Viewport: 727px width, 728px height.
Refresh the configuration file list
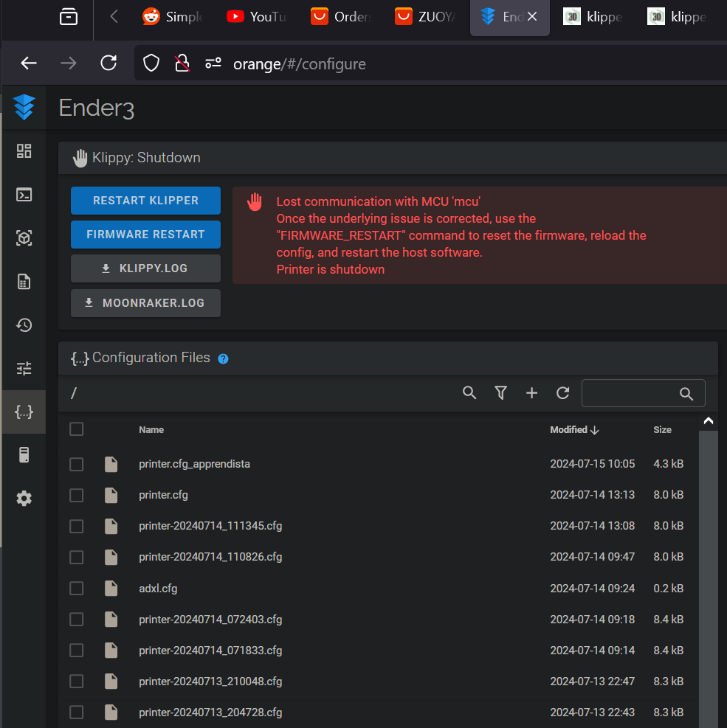pyautogui.click(x=562, y=393)
